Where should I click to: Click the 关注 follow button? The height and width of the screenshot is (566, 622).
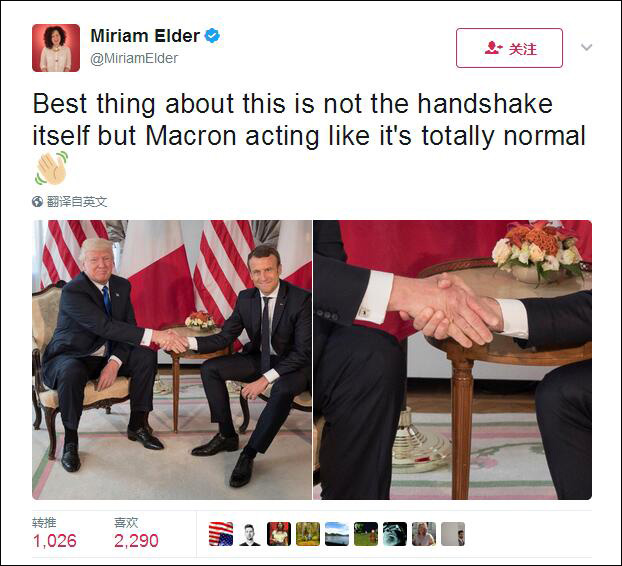509,48
